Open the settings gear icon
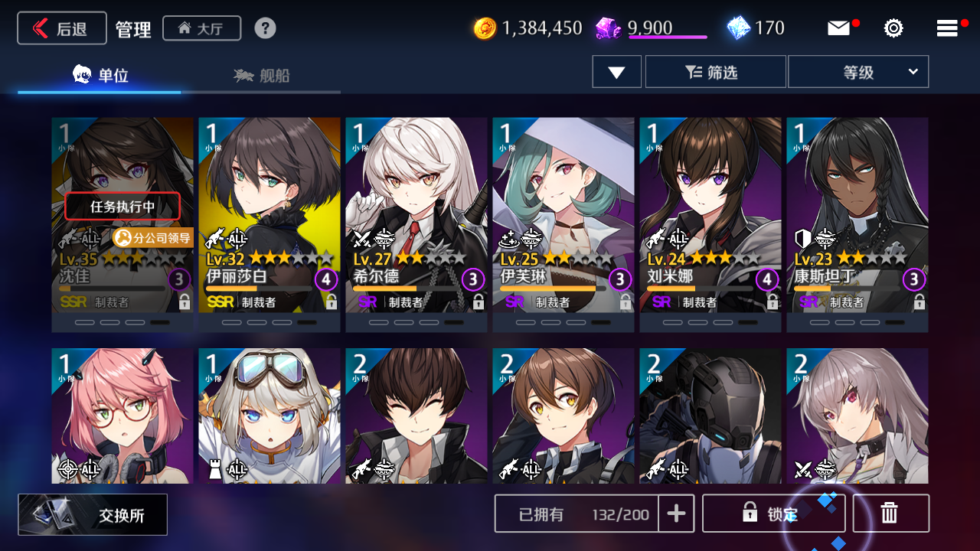Viewport: 980px width, 551px height. tap(893, 28)
